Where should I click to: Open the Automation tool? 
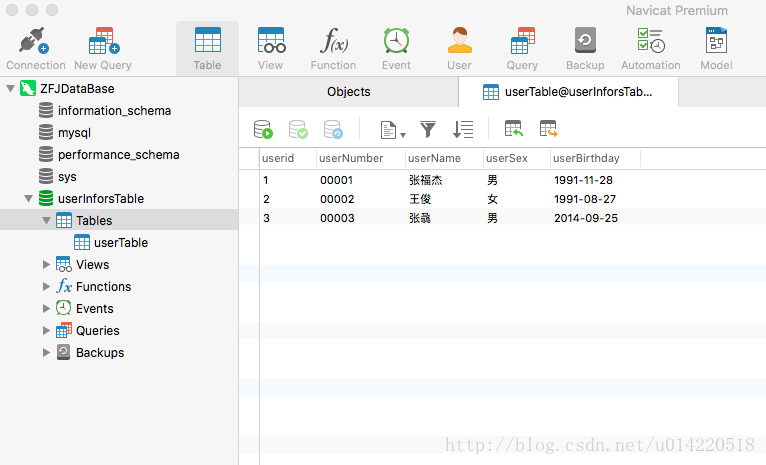pos(651,49)
